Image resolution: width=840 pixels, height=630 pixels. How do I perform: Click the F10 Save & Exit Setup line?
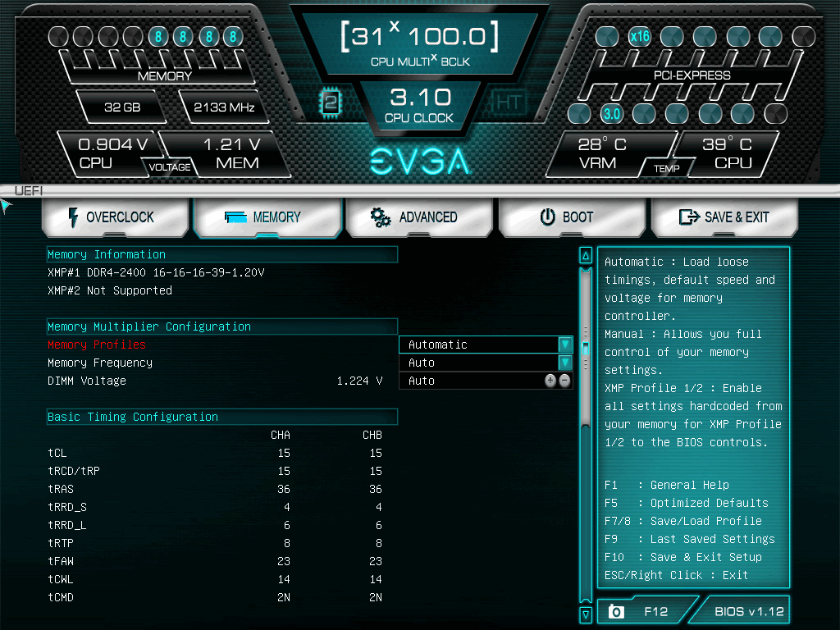683,557
